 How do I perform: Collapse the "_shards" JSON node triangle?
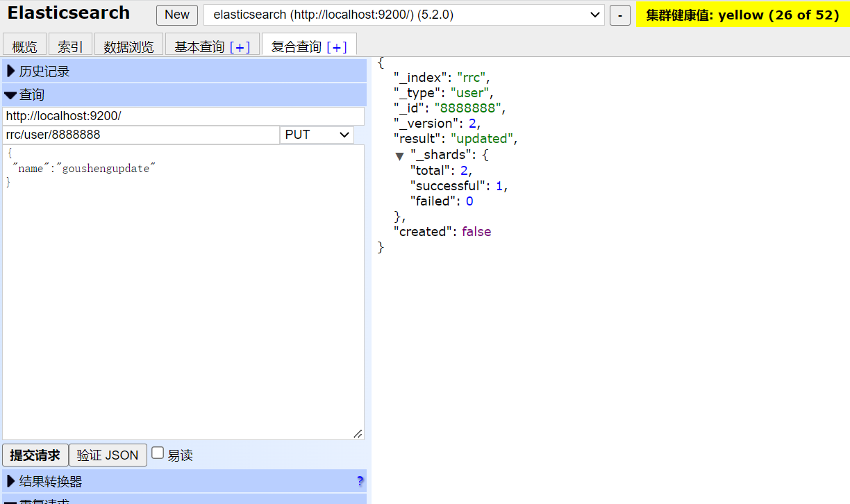pyautogui.click(x=399, y=156)
